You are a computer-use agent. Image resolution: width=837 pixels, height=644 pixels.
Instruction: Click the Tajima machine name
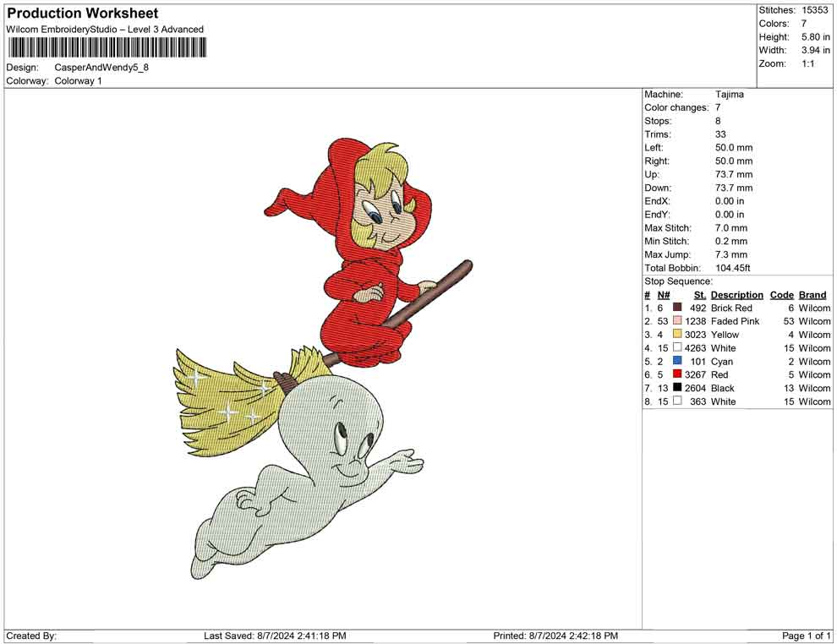[730, 94]
